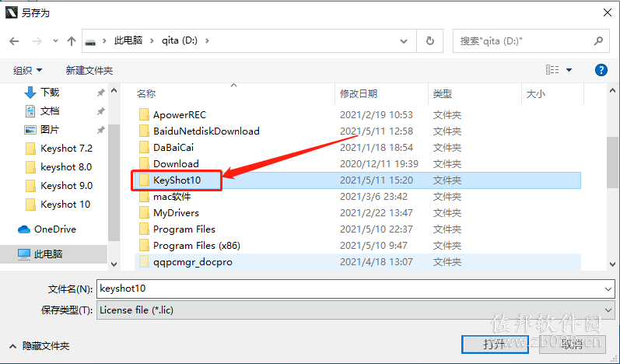
Task: Refresh the current folder view
Action: tap(430, 40)
